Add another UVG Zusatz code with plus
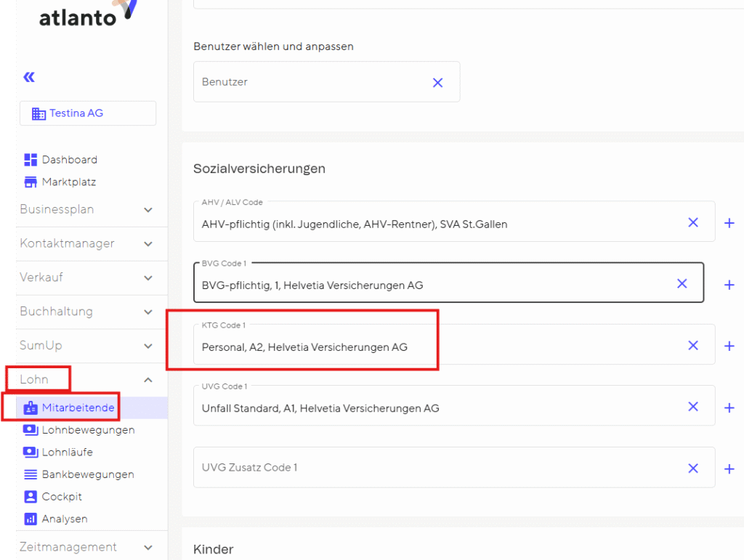Image resolution: width=744 pixels, height=560 pixels. [729, 468]
